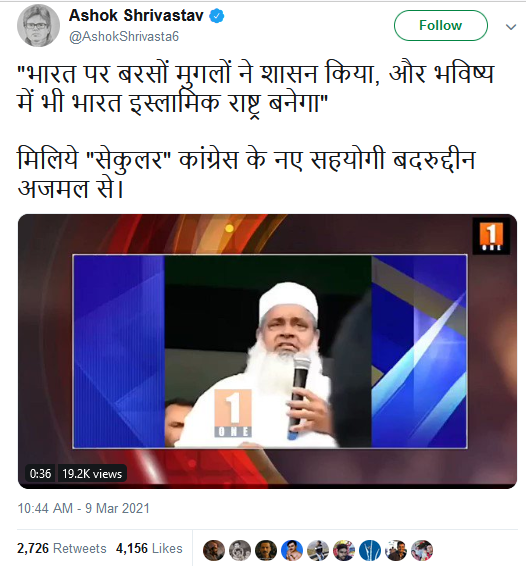Screen dimensions: 526x566
Task: Open first liker avatar in the row
Action: (214, 550)
